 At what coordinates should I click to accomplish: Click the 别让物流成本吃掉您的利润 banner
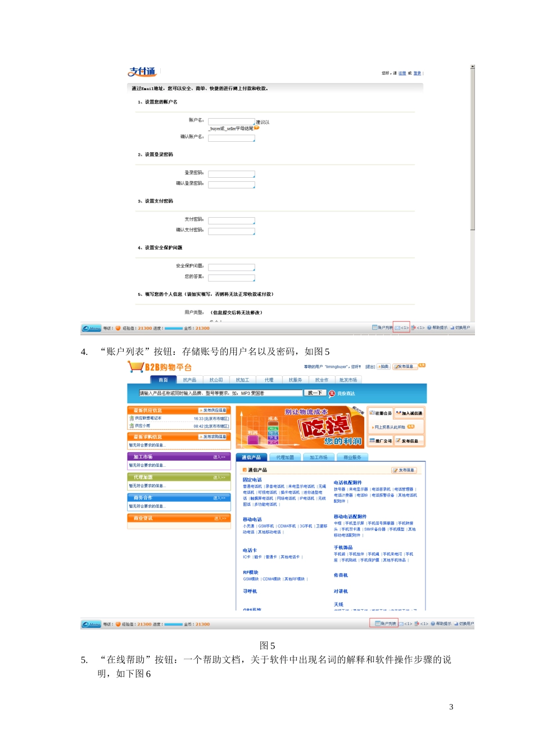coord(300,427)
